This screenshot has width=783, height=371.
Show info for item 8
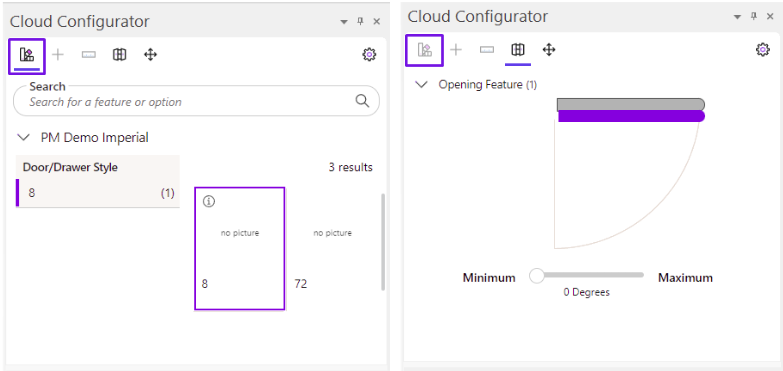[209, 201]
